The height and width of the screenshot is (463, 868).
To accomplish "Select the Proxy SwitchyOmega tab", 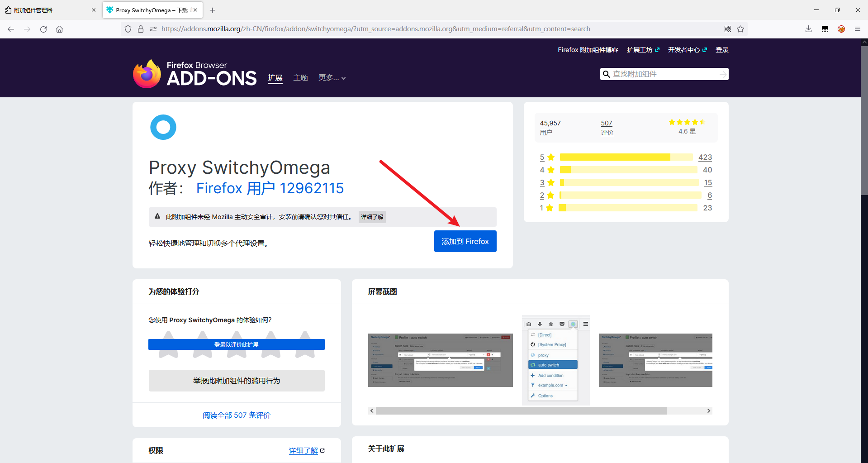I will click(152, 10).
